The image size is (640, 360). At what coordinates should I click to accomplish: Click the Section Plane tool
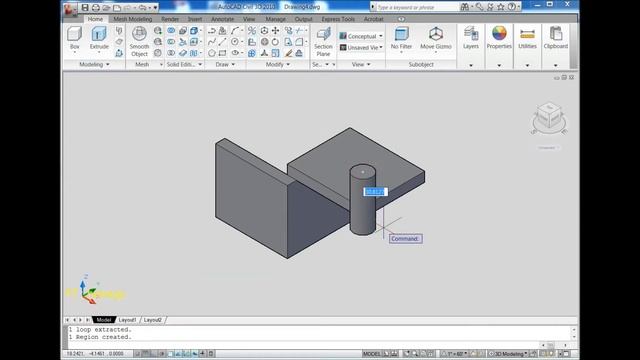pos(323,42)
